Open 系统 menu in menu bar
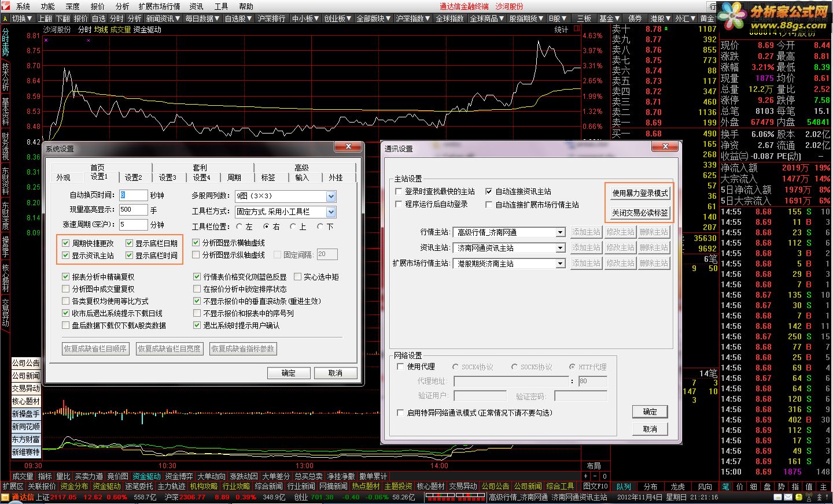This screenshot has height=504, width=833. [23, 6]
